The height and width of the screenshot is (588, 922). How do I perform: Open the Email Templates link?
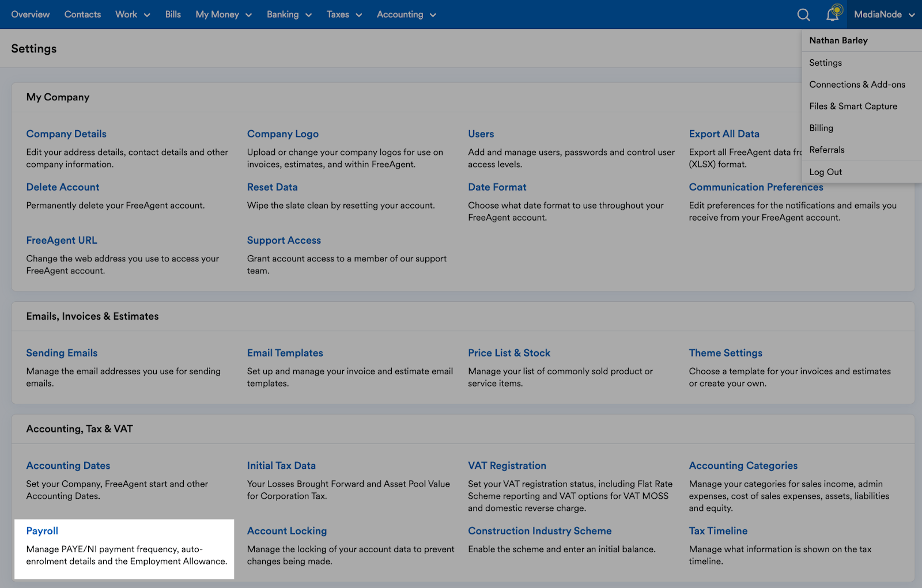click(285, 353)
